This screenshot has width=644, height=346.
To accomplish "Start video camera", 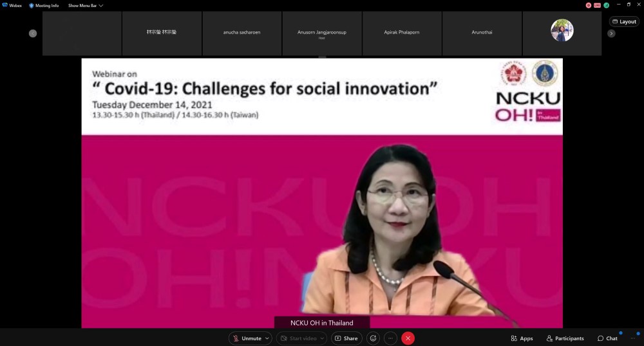I will [299, 338].
